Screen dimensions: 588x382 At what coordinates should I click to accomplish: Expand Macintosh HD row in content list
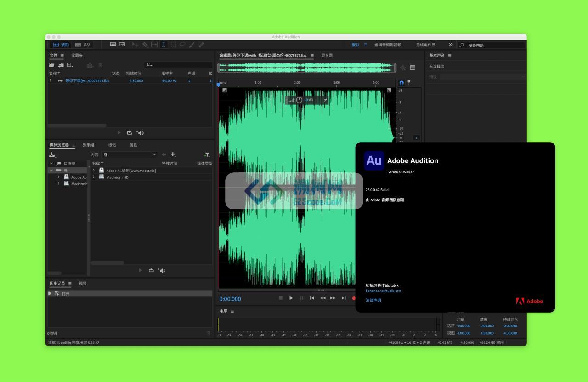coord(94,177)
